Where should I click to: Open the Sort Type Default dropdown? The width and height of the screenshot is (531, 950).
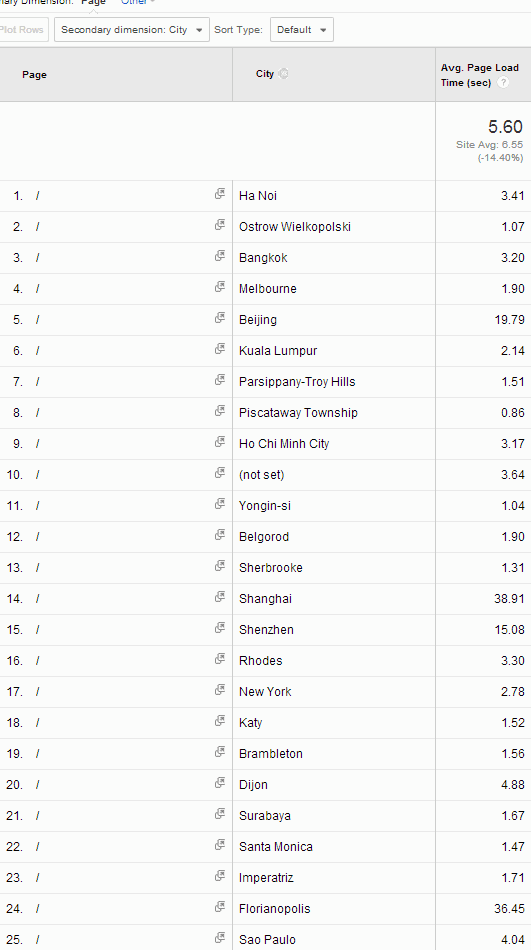302,30
